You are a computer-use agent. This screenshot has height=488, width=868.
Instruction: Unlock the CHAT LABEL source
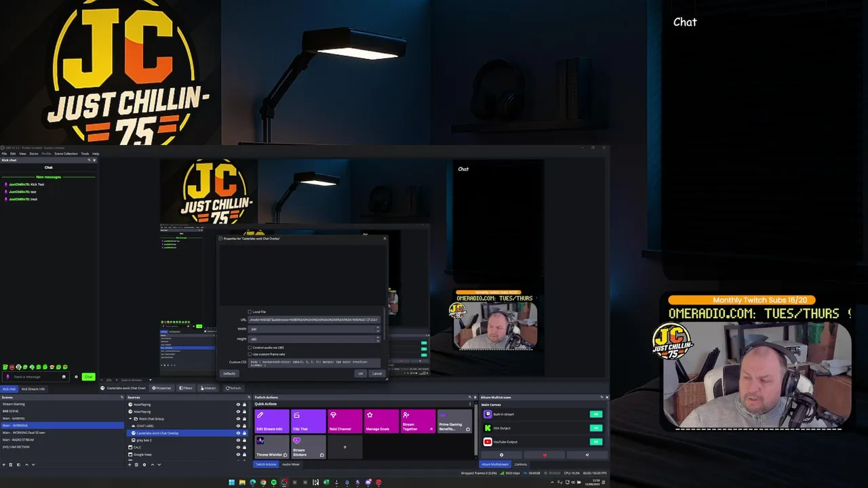pyautogui.click(x=244, y=426)
